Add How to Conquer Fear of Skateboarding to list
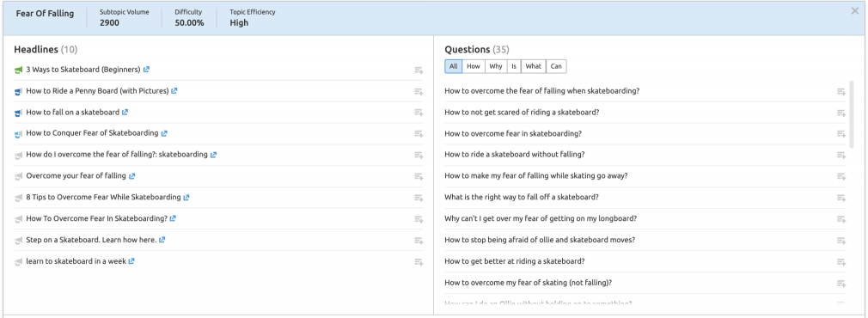This screenshot has height=318, width=868. tap(419, 134)
